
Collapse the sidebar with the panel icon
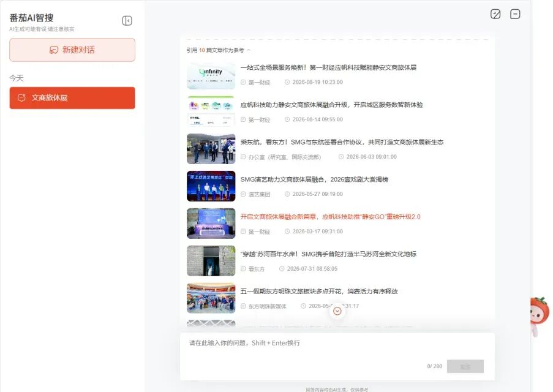(x=127, y=21)
